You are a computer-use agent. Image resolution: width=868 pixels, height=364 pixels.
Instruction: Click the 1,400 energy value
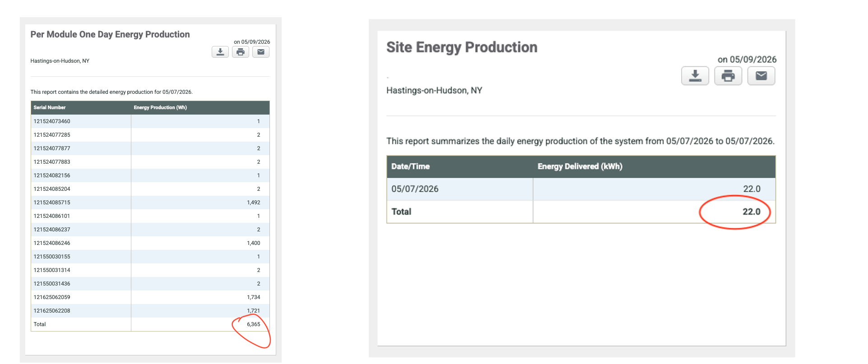[254, 243]
